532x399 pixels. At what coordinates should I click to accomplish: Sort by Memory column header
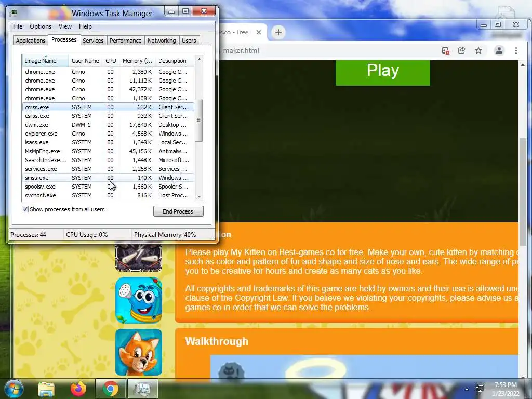137,60
